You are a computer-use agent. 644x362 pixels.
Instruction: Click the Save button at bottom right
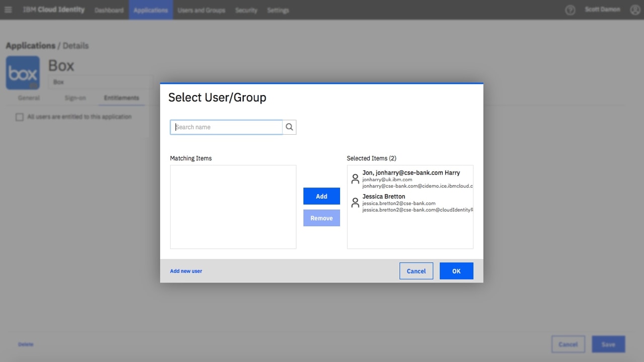click(x=608, y=344)
